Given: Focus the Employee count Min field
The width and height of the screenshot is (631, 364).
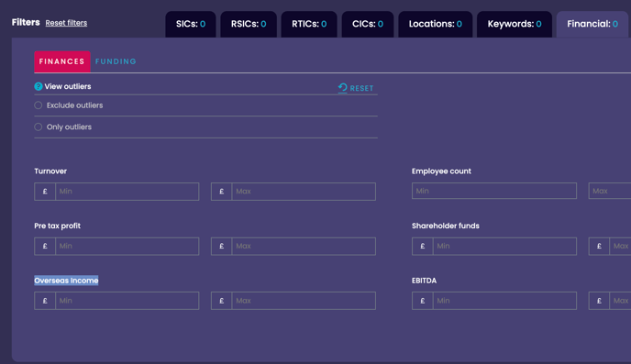Looking at the screenshot, I should (x=494, y=191).
